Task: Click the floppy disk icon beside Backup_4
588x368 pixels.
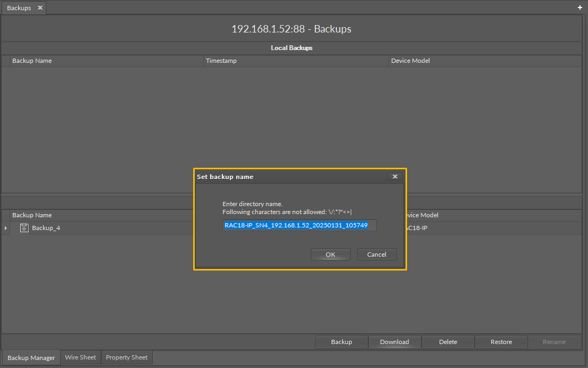Action: pyautogui.click(x=24, y=227)
